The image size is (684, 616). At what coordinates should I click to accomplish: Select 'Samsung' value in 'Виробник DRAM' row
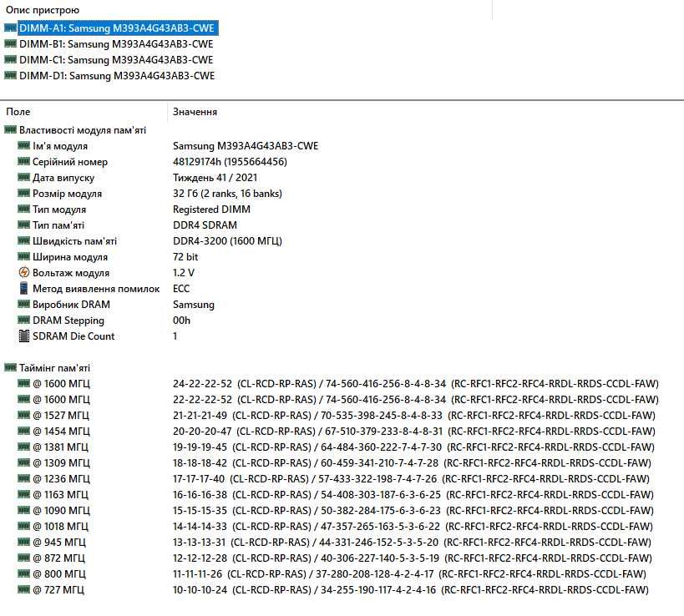click(x=194, y=305)
